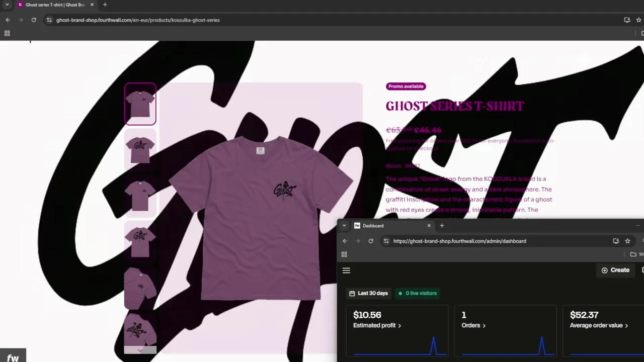Go back in the Ghost series T-shirt browser window
This screenshot has height=362, width=644.
click(8, 20)
